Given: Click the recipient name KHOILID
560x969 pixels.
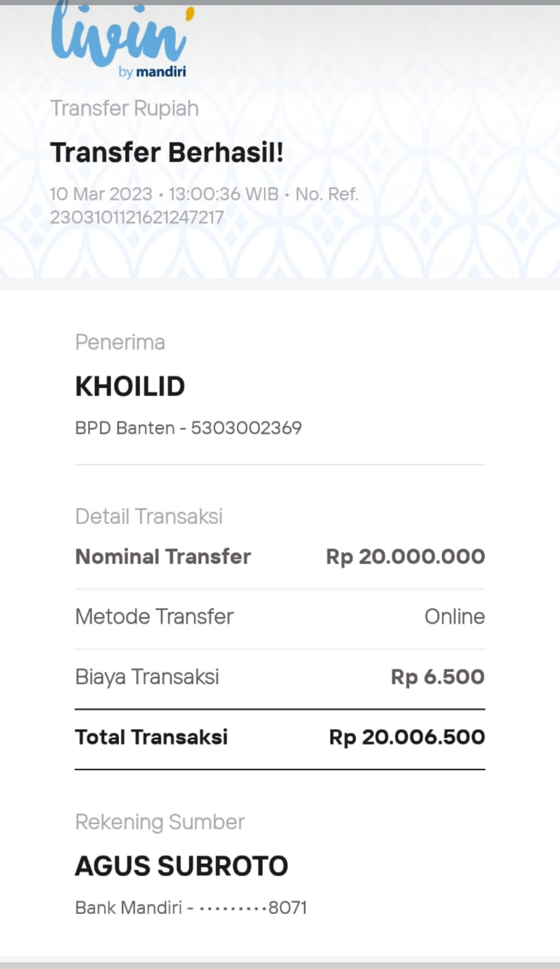Looking at the screenshot, I should [x=130, y=386].
